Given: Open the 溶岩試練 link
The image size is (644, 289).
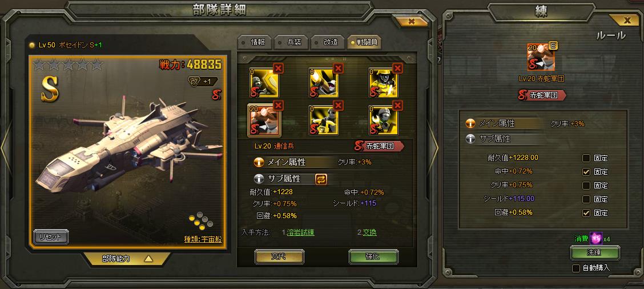Looking at the screenshot, I should [301, 232].
